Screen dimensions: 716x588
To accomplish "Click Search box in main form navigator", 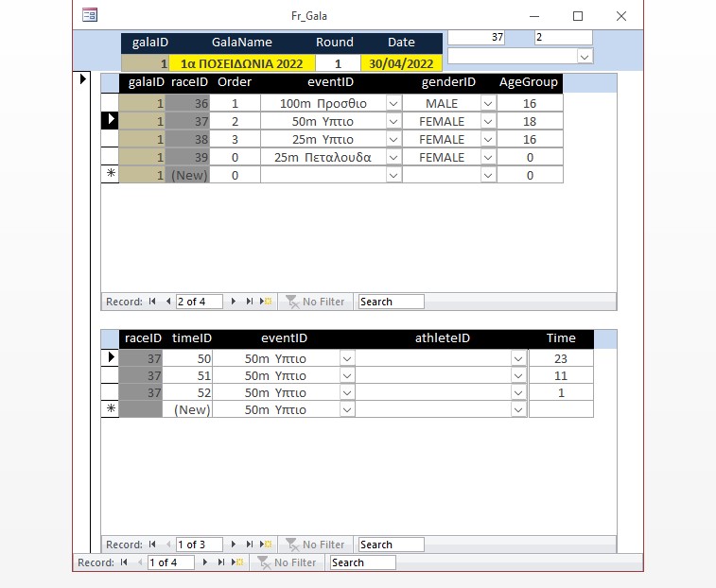I will coord(362,562).
